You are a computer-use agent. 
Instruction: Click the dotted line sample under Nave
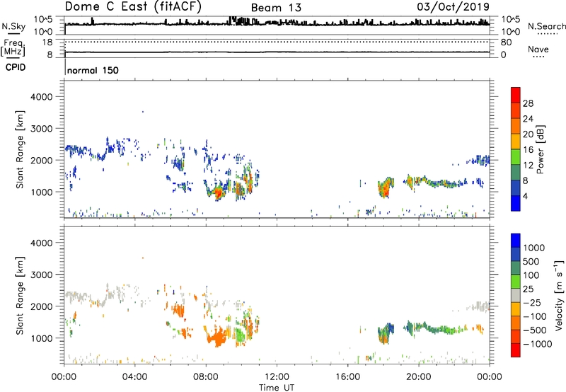tap(538, 57)
